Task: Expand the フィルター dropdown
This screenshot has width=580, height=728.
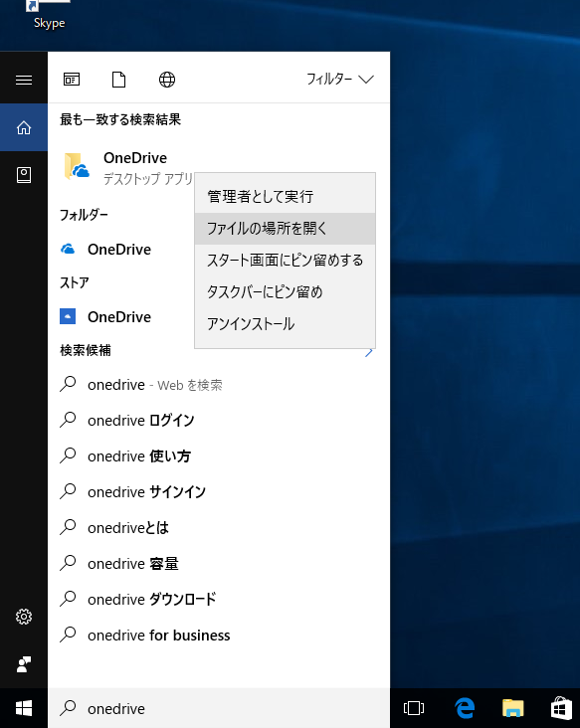Action: click(x=340, y=79)
